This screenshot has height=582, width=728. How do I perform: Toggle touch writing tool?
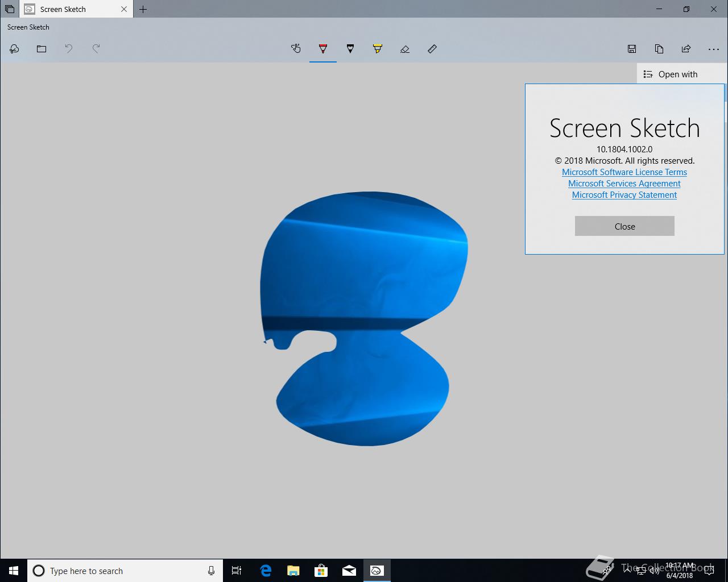(296, 49)
